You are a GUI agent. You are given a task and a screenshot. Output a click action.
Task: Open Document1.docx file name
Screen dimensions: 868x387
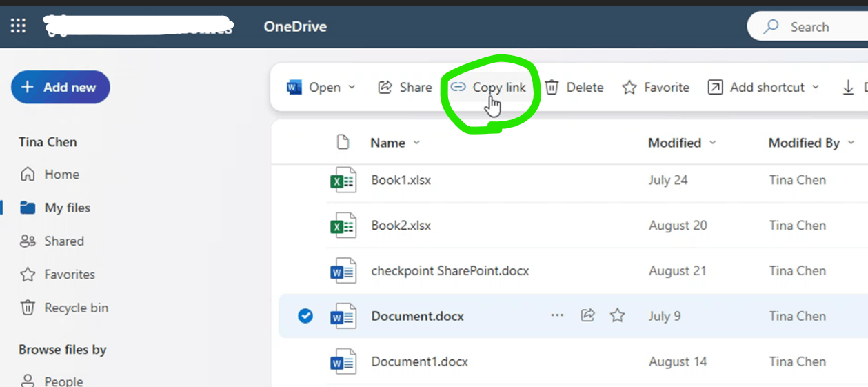[420, 361]
